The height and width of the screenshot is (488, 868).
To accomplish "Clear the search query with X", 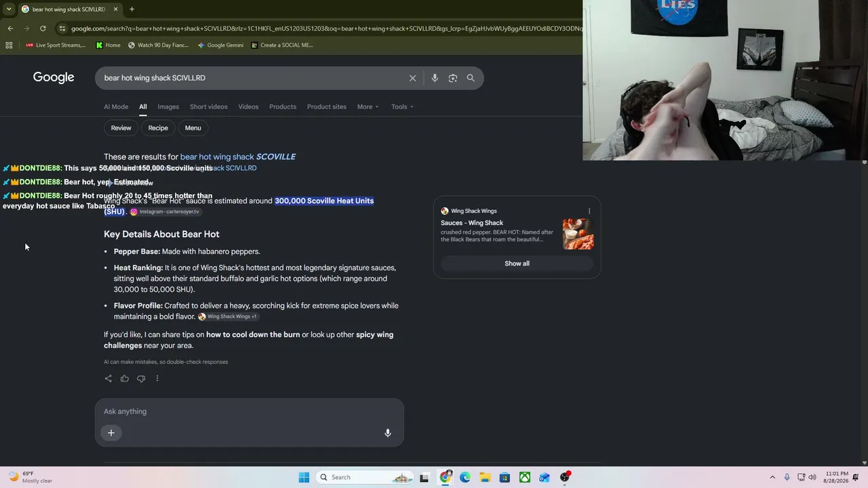I will tap(412, 78).
